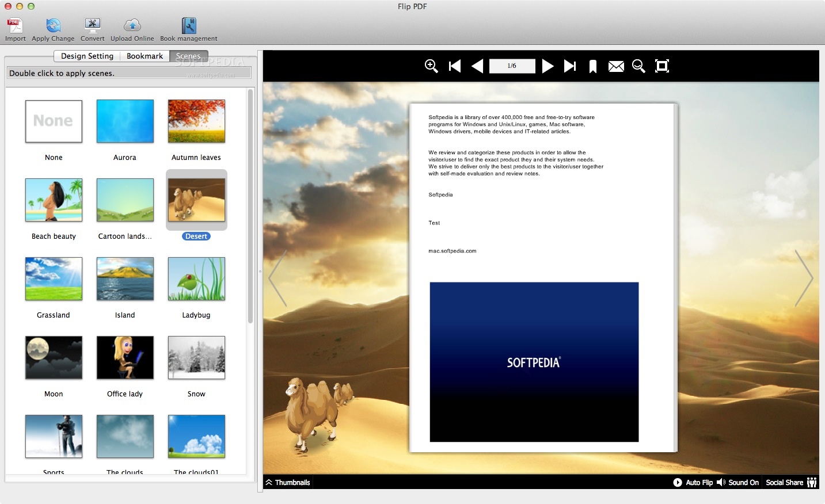825x504 pixels.
Task: Open Social Share
Action: coord(791,483)
